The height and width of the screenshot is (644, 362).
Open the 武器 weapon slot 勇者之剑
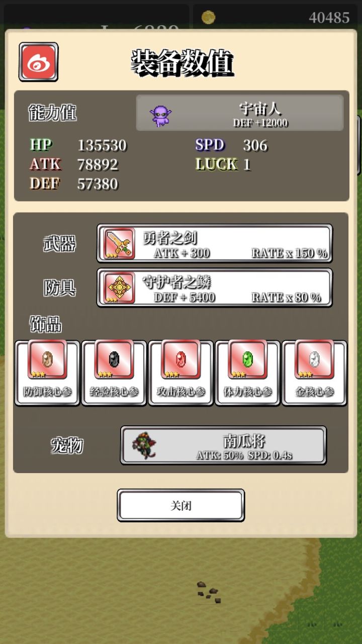point(215,243)
